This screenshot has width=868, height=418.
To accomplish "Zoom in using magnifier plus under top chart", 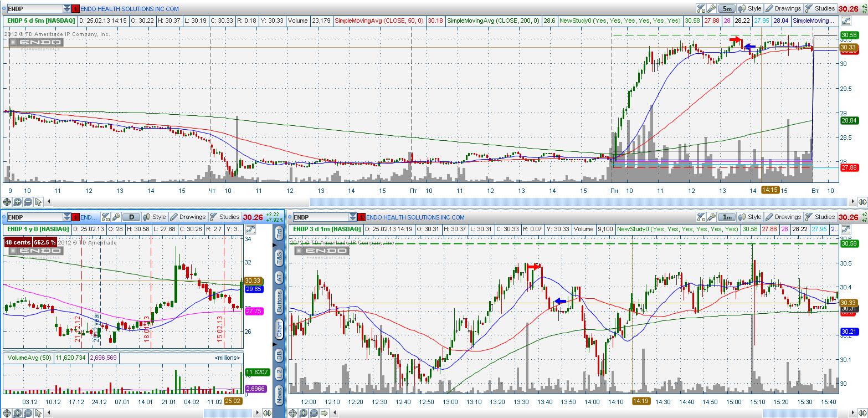I will coord(18,202).
